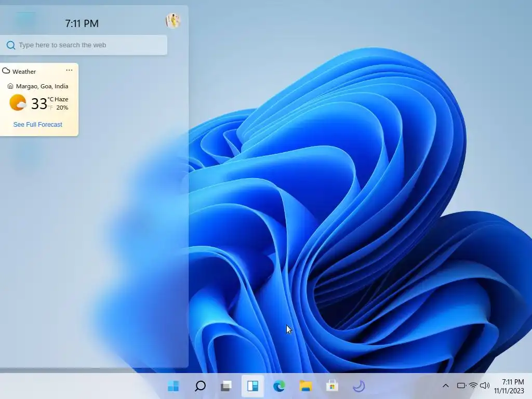Click the magnifier icon in widgets search
The width and height of the screenshot is (532, 399).
pyautogui.click(x=11, y=45)
